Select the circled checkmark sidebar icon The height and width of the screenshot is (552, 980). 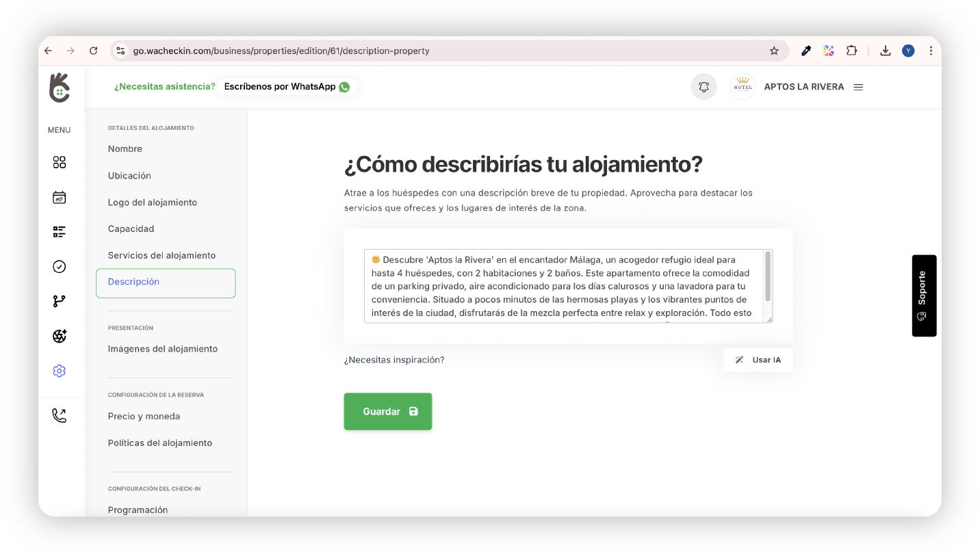click(x=60, y=267)
